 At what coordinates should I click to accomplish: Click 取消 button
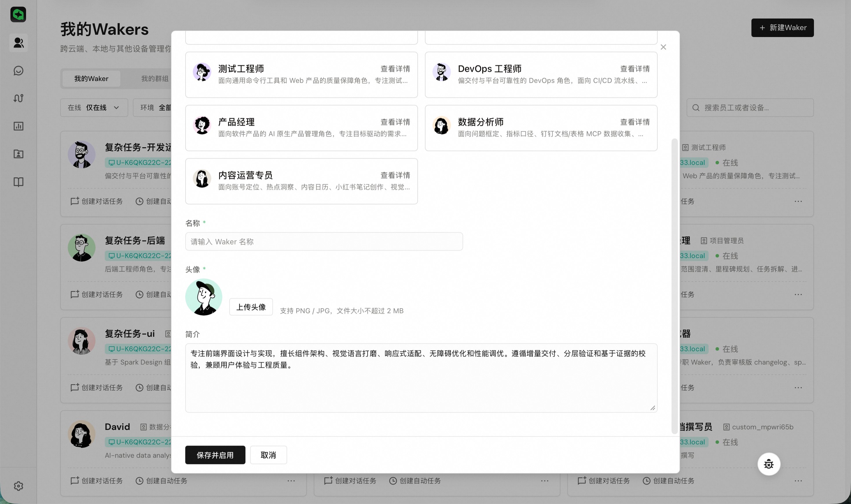(268, 455)
